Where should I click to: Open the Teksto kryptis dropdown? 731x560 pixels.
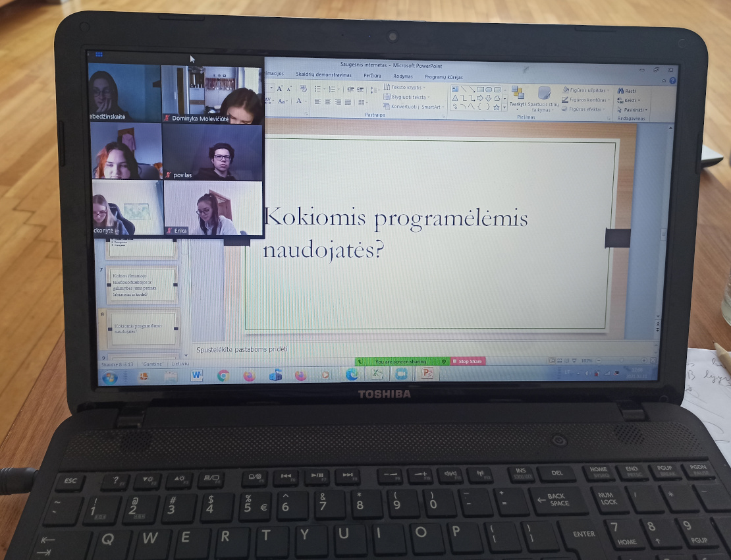[x=404, y=87]
